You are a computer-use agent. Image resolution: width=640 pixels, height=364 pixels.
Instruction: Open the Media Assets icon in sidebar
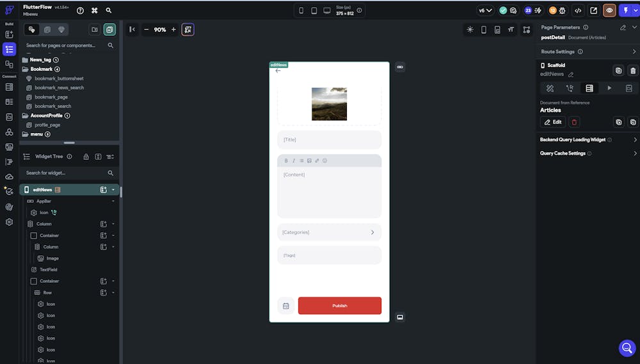(x=10, y=147)
